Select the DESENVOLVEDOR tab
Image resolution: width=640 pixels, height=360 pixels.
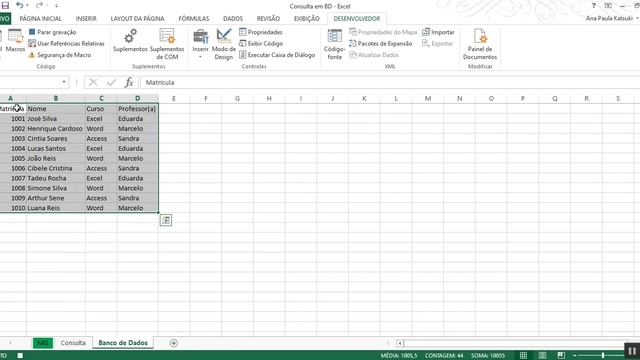pos(357,18)
